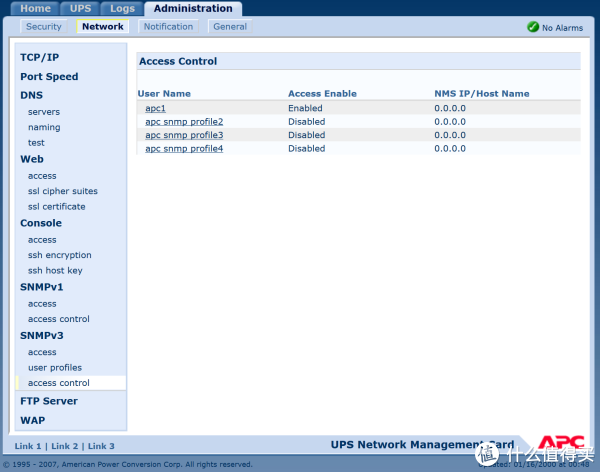
Task: Open ssl cipher suites page
Action: click(x=63, y=191)
